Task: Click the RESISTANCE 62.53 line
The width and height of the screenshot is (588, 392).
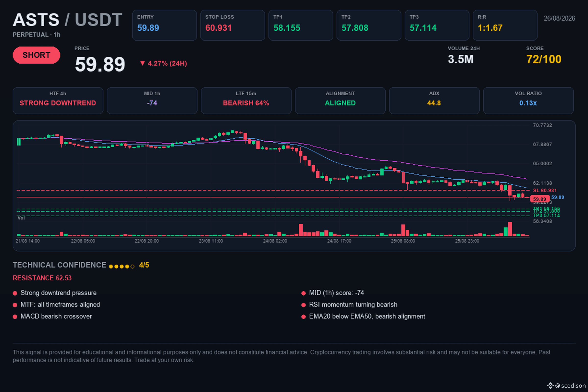Action: (42, 278)
